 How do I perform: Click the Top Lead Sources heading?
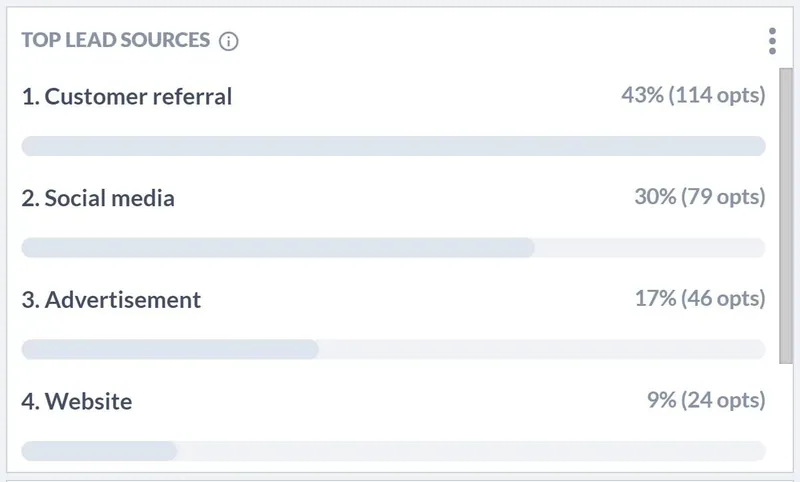pos(116,40)
